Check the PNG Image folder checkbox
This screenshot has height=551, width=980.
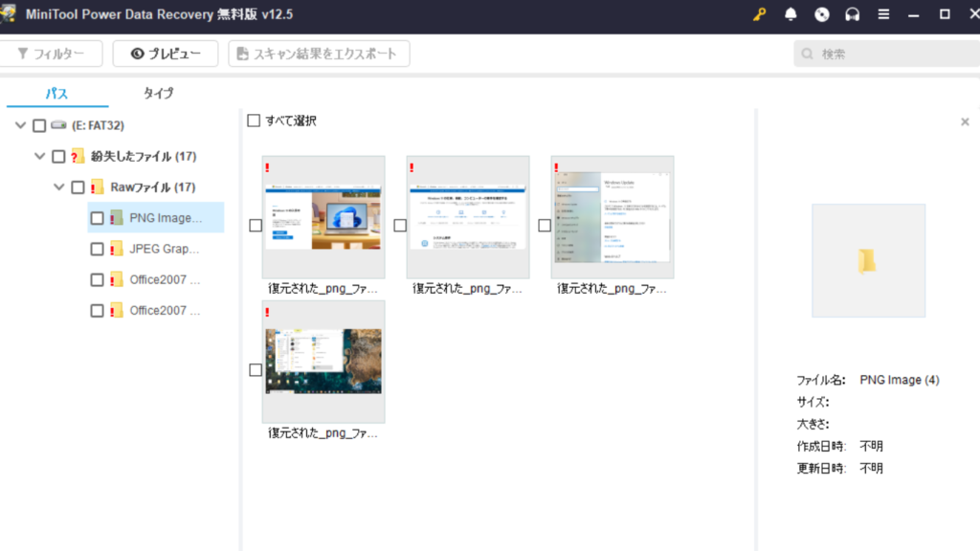click(97, 218)
